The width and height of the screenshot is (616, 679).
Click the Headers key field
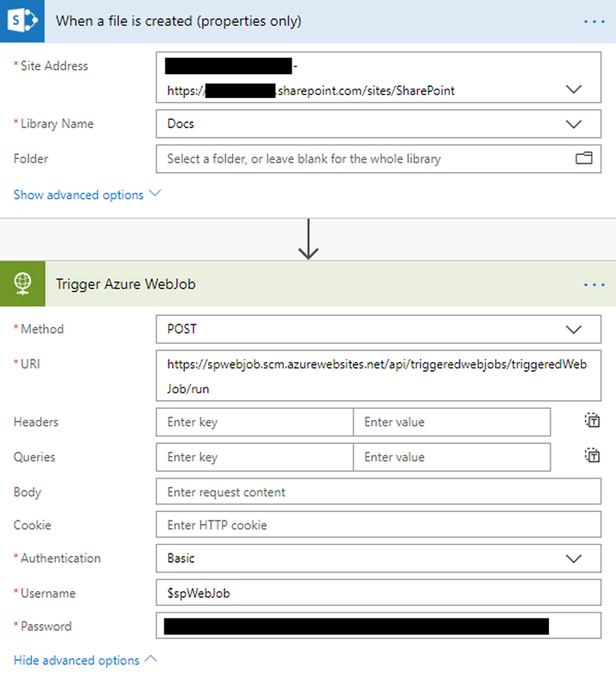[x=255, y=422]
